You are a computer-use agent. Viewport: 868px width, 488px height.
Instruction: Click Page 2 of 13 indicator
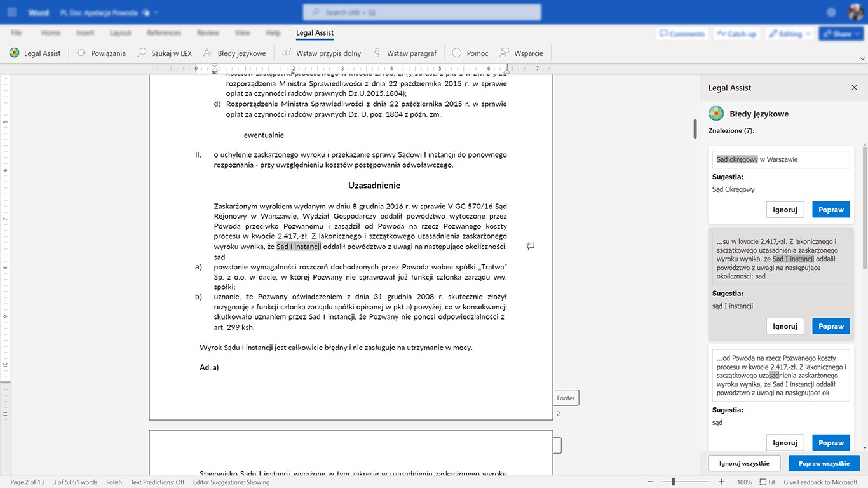[27, 482]
